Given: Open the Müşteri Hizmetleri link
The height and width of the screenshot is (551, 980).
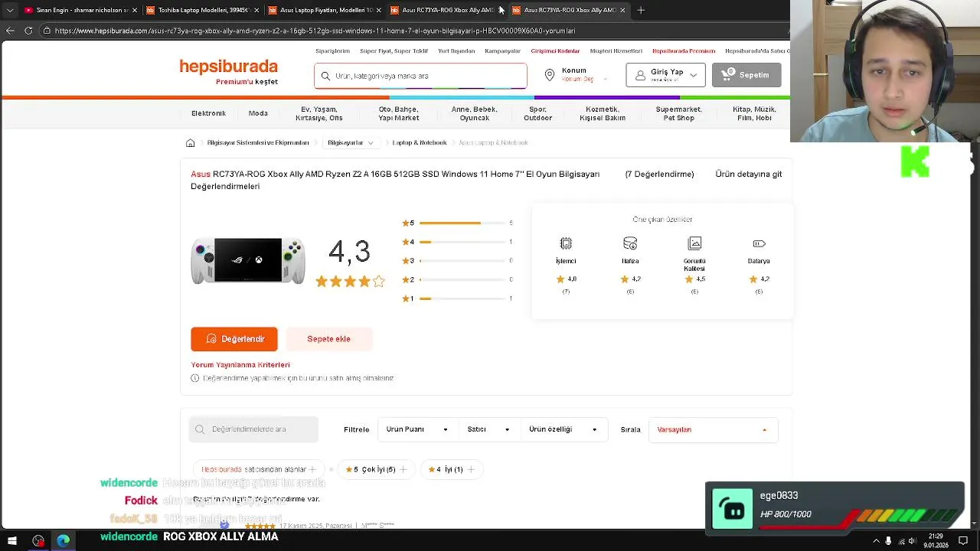Looking at the screenshot, I should 616,51.
